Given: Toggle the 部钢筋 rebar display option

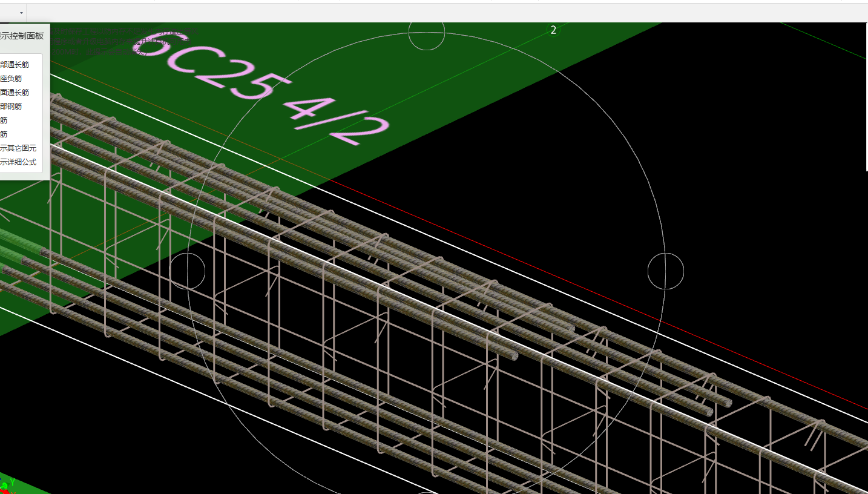Looking at the screenshot, I should [x=11, y=107].
